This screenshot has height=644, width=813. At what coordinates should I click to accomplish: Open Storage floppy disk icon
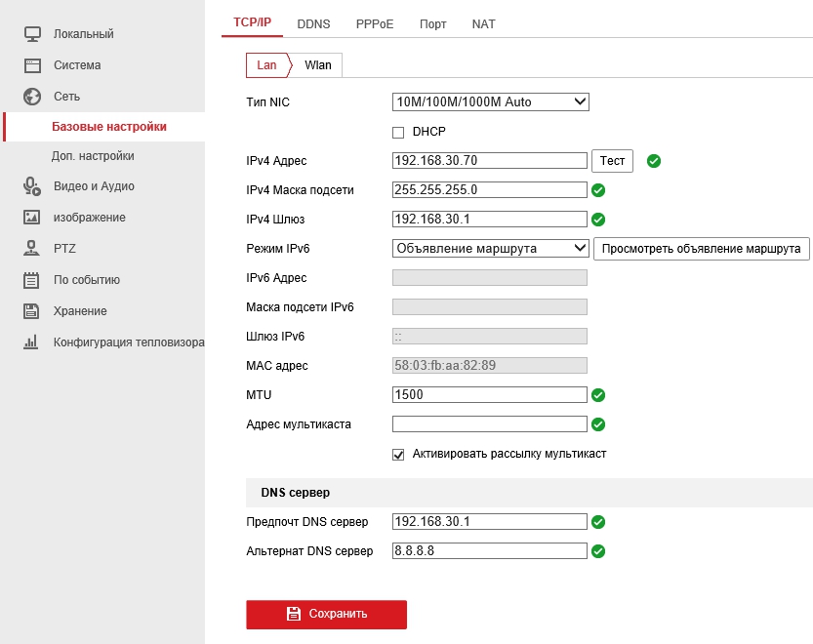coord(32,311)
